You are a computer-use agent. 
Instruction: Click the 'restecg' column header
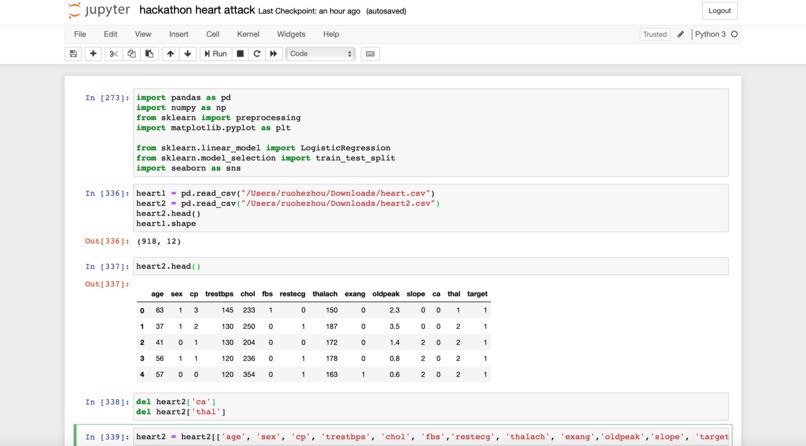coord(292,294)
